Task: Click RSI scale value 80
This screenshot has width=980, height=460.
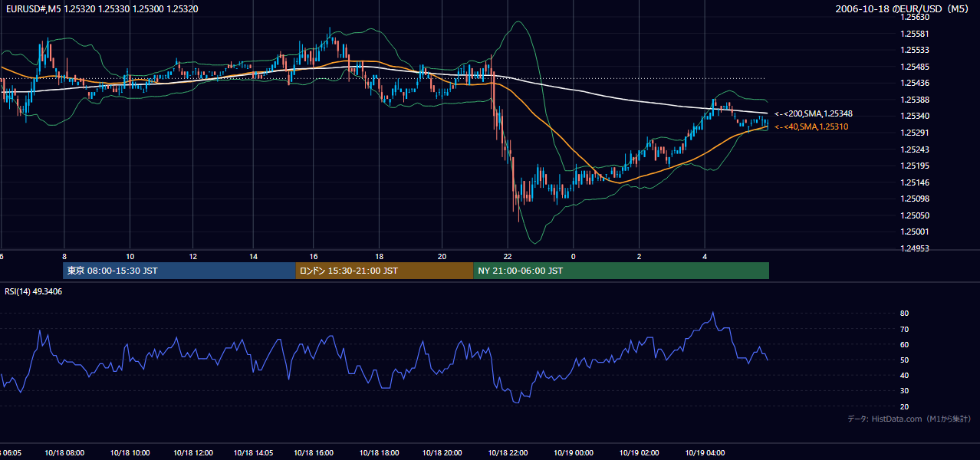Action: (905, 314)
